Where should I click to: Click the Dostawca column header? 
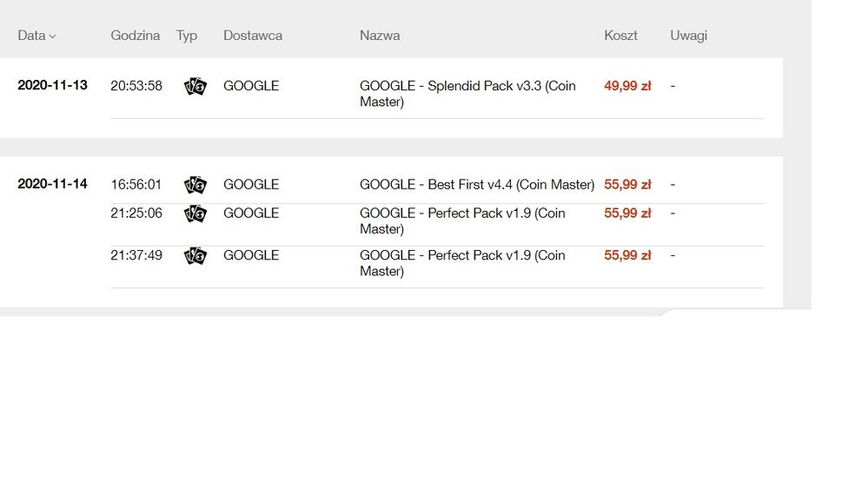tap(252, 36)
